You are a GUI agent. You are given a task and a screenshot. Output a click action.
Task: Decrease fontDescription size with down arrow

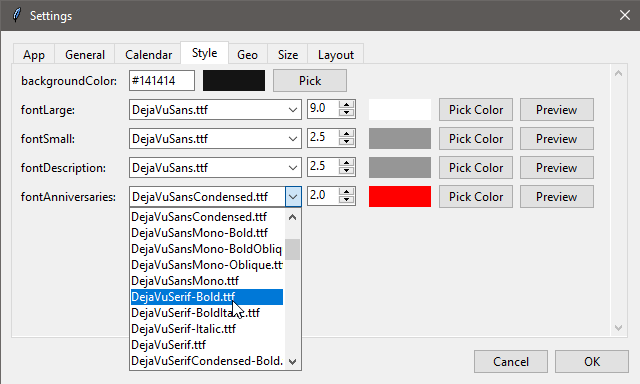[347, 171]
